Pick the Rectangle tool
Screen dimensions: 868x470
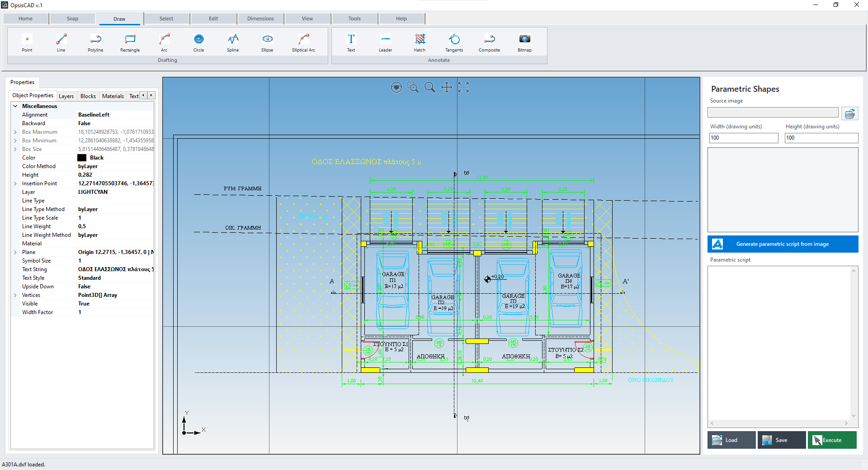[x=130, y=43]
